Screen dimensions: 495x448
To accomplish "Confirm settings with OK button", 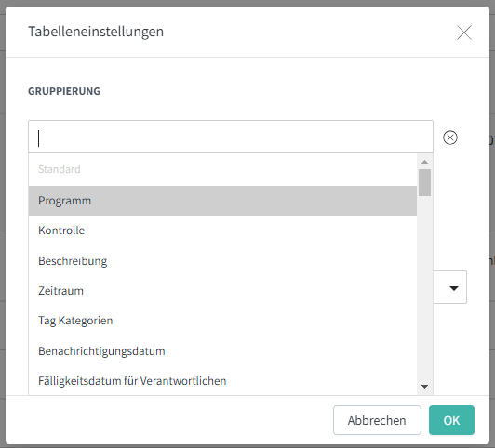I will (451, 420).
